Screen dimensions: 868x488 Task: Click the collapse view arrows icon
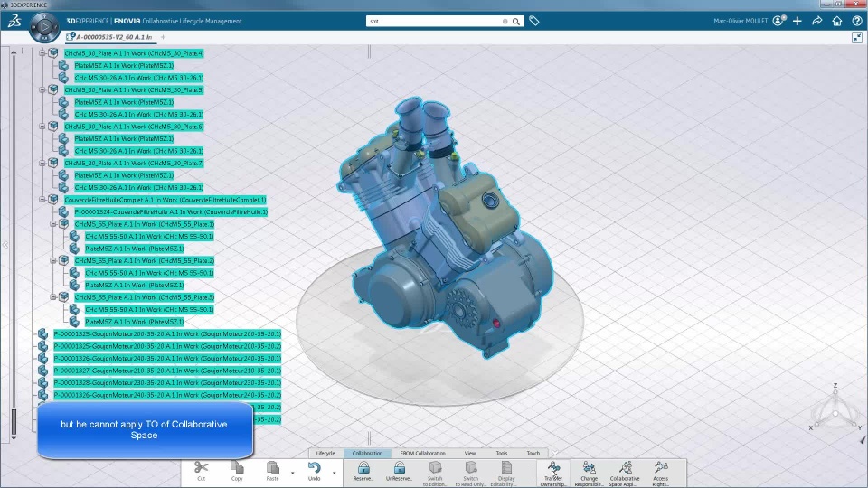click(857, 38)
